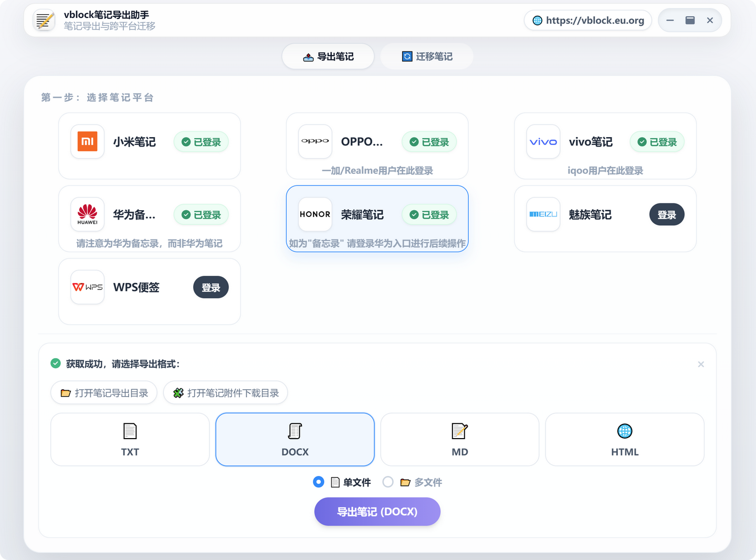Viewport: 756px width, 560px height.
Task: Switch to the 迁移笔记 tab
Action: [427, 56]
